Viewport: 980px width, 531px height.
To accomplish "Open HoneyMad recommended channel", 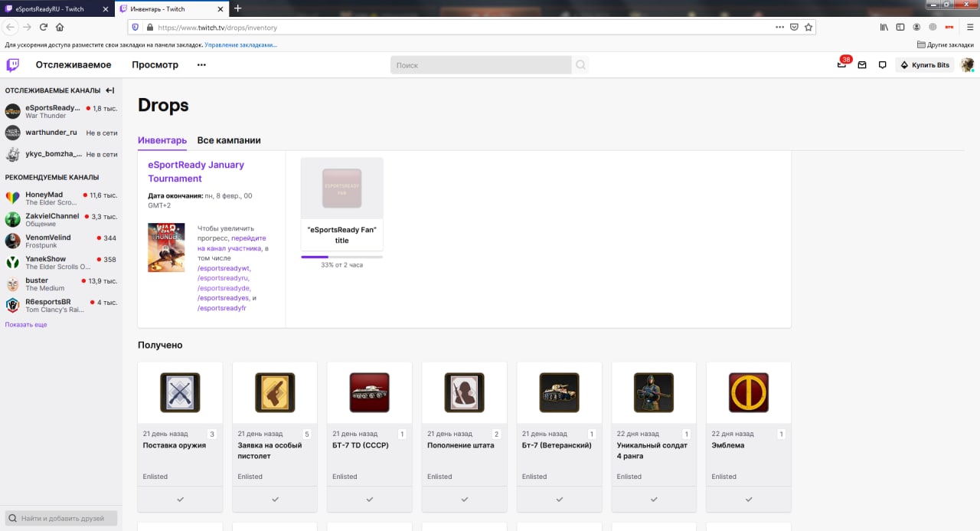I will 61,198.
